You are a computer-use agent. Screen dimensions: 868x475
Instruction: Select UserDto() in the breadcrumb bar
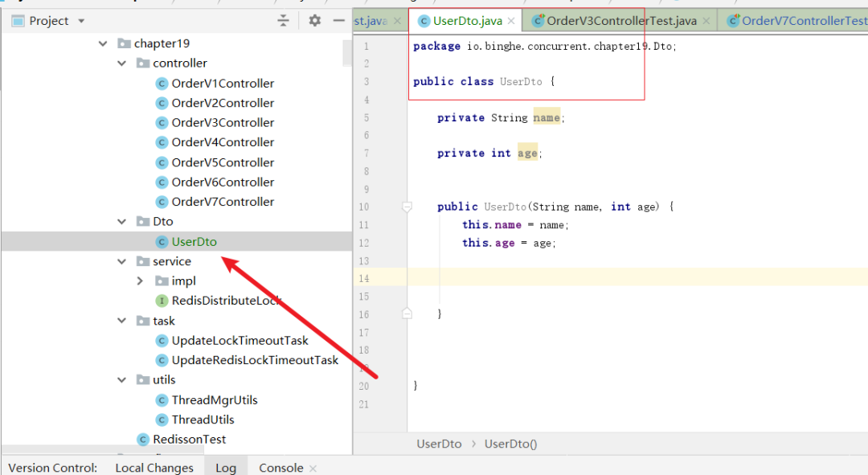pos(510,444)
